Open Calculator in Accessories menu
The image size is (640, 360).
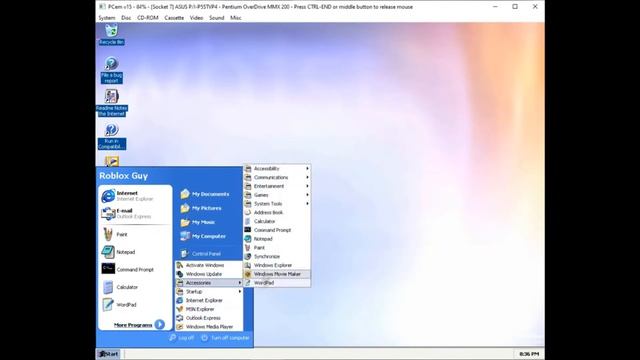[277, 221]
